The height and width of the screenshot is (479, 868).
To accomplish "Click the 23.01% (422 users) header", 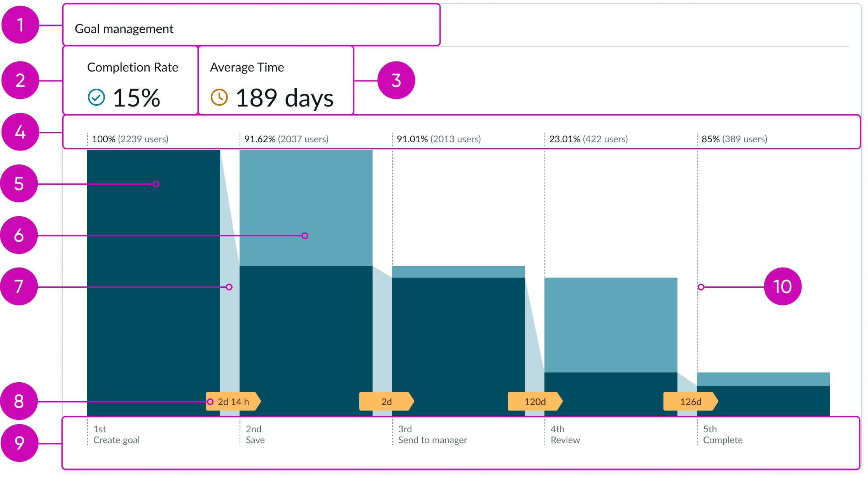I will 588,139.
